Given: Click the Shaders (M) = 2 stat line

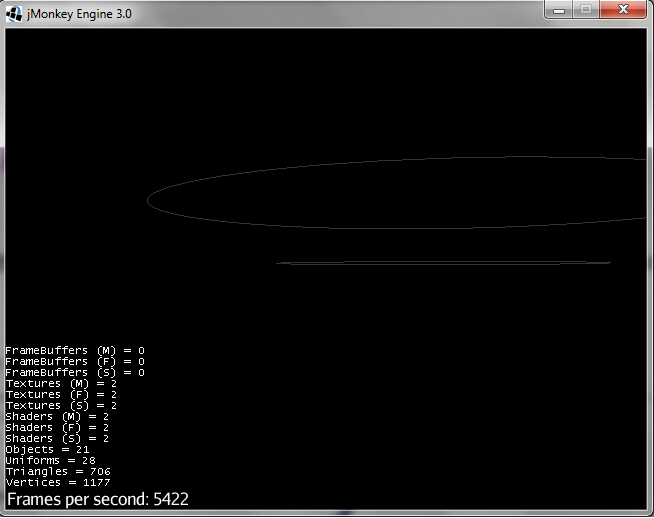Looking at the screenshot, I should pos(57,417).
